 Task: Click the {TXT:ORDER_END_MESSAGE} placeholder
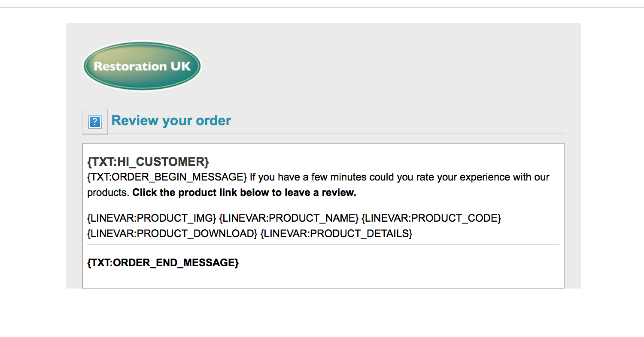click(x=163, y=262)
